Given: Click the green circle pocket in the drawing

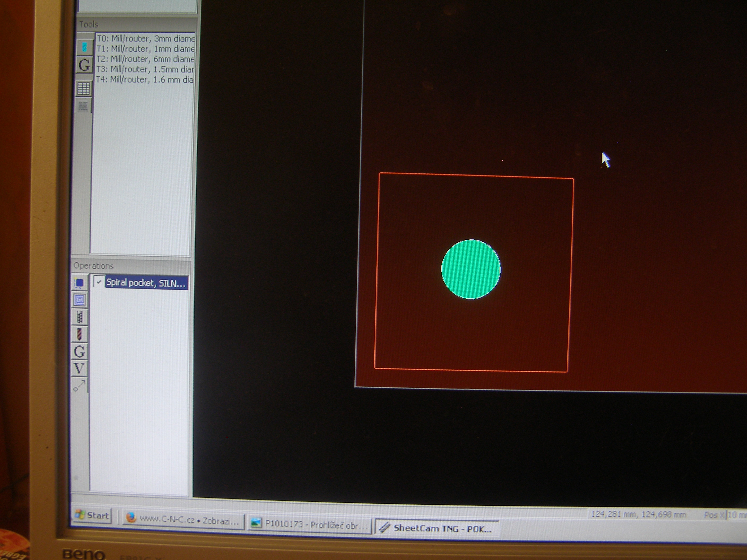Looking at the screenshot, I should (471, 269).
